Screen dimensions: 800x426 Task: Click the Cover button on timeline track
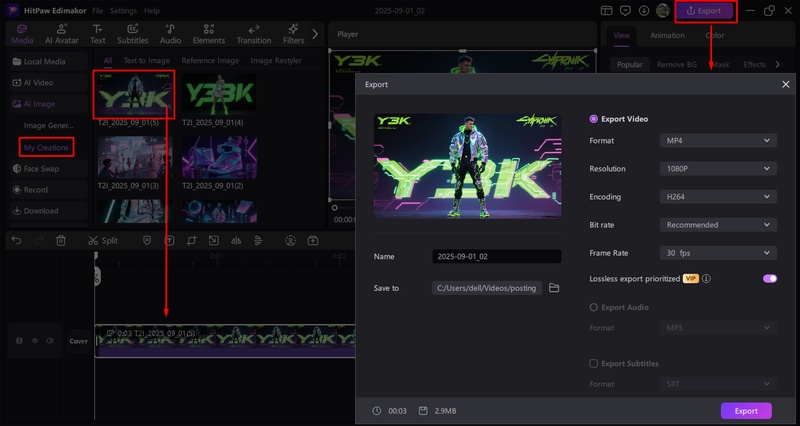pos(79,341)
